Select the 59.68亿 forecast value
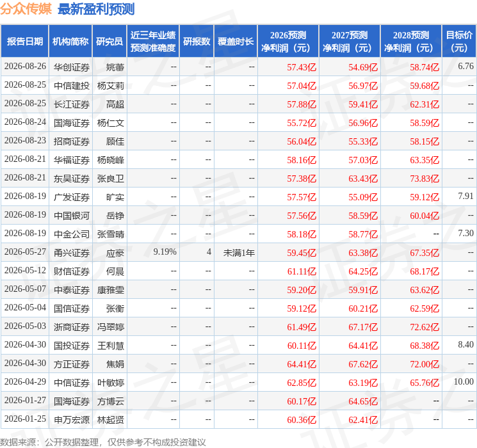Image resolution: width=477 pixels, height=448 pixels. tap(424, 86)
